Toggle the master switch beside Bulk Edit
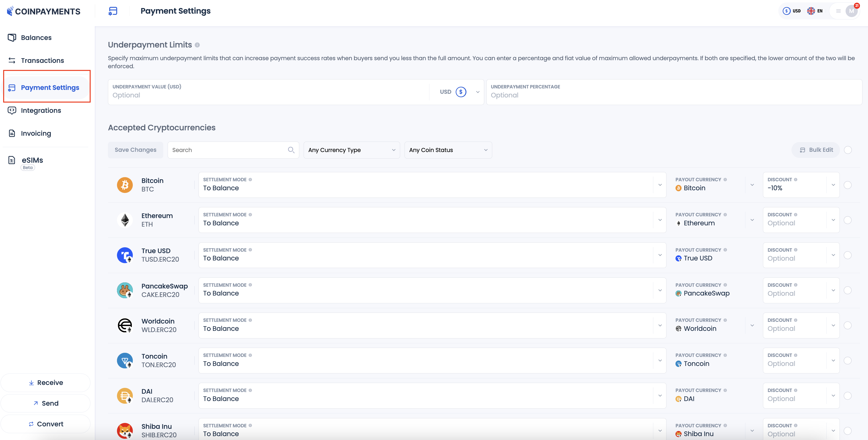The height and width of the screenshot is (440, 868). coord(849,150)
